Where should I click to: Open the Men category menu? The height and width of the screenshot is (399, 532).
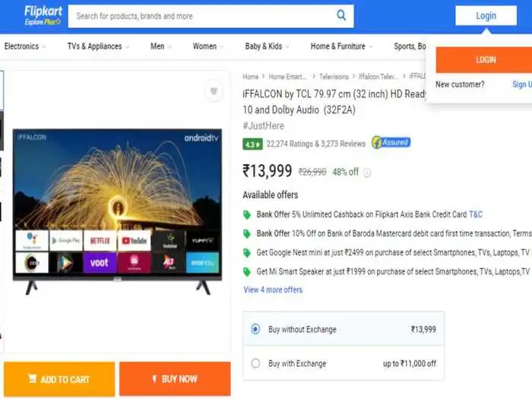coord(160,46)
